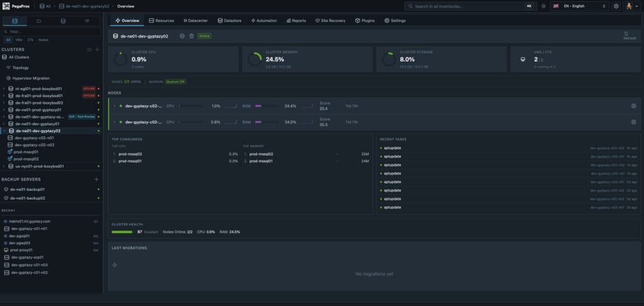Expand the us-nyc01-prod-boxybsd01 cluster
This screenshot has height=306, width=644.
click(4, 166)
